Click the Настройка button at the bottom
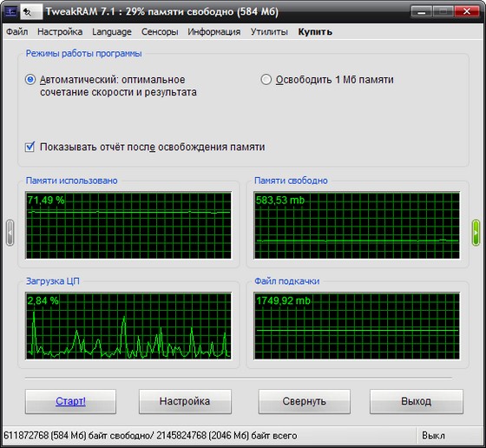486x448 pixels. (185, 401)
